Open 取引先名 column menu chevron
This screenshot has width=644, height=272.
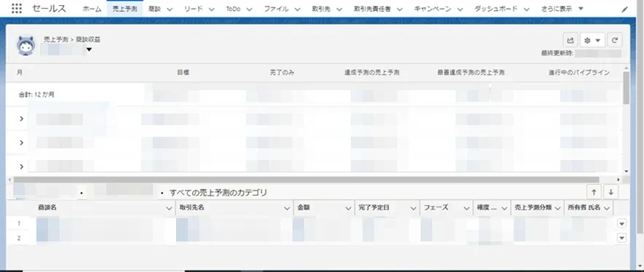287,209
